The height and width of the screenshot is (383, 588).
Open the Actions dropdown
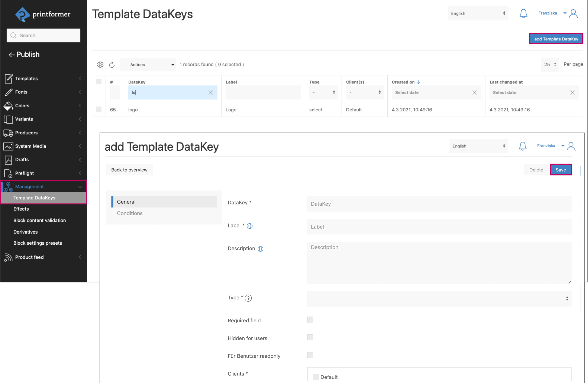[x=148, y=64]
